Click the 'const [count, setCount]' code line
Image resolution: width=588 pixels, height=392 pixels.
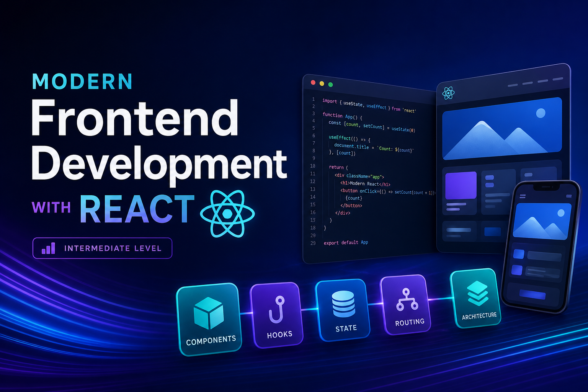point(372,126)
